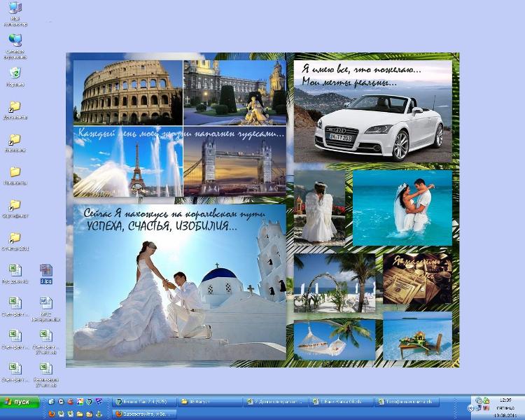Click the yellow folder icon in Quick Launch

pos(80,413)
